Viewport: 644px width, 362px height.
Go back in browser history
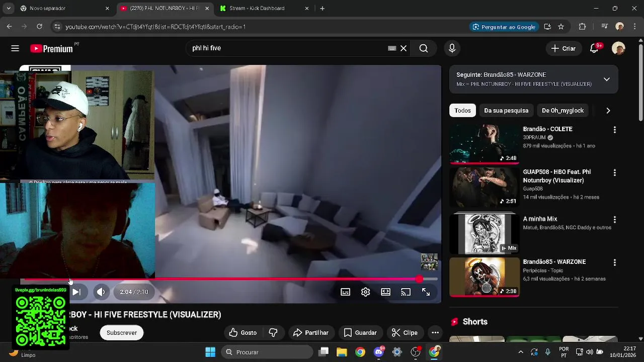click(x=9, y=27)
